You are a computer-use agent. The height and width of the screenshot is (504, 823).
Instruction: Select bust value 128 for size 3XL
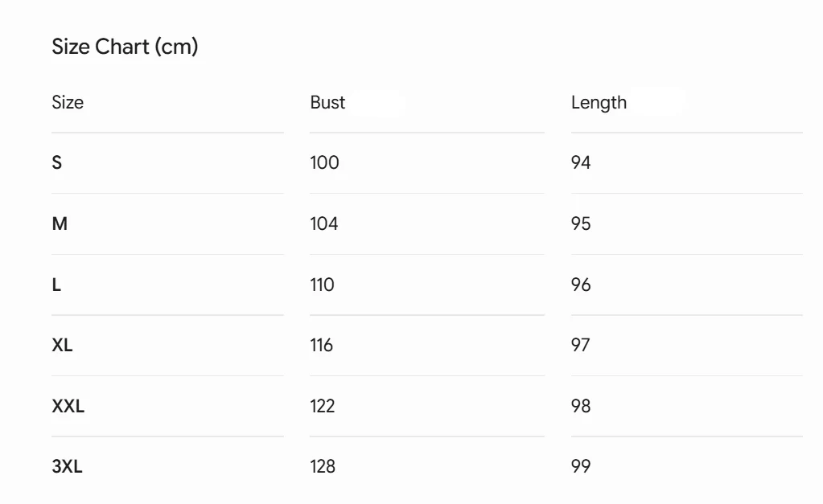(323, 466)
